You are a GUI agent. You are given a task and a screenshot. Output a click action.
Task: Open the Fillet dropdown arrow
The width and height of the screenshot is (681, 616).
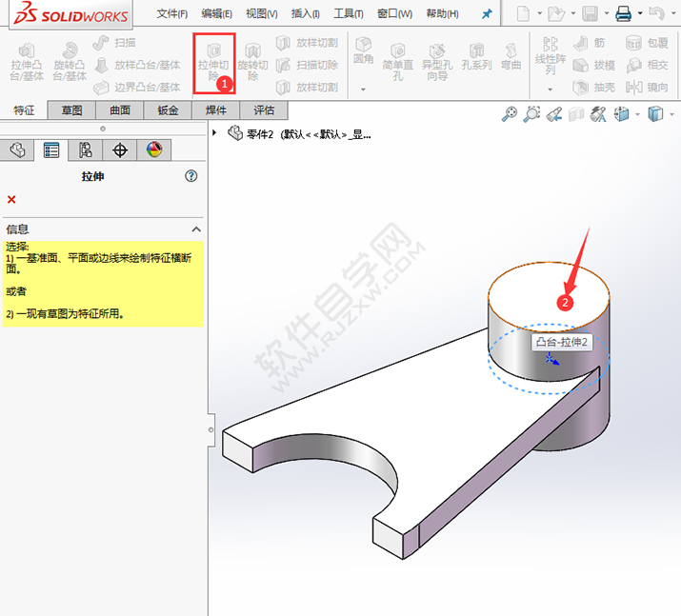coord(363,89)
